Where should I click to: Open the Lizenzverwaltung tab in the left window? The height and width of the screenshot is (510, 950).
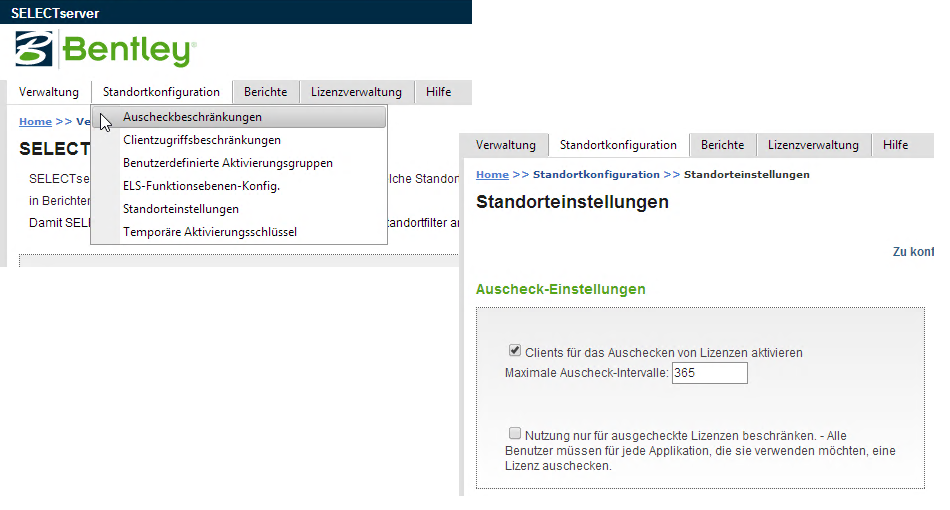[x=356, y=92]
